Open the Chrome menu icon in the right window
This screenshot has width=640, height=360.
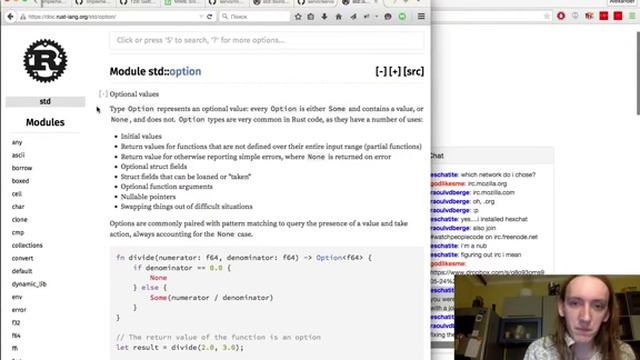point(632,16)
